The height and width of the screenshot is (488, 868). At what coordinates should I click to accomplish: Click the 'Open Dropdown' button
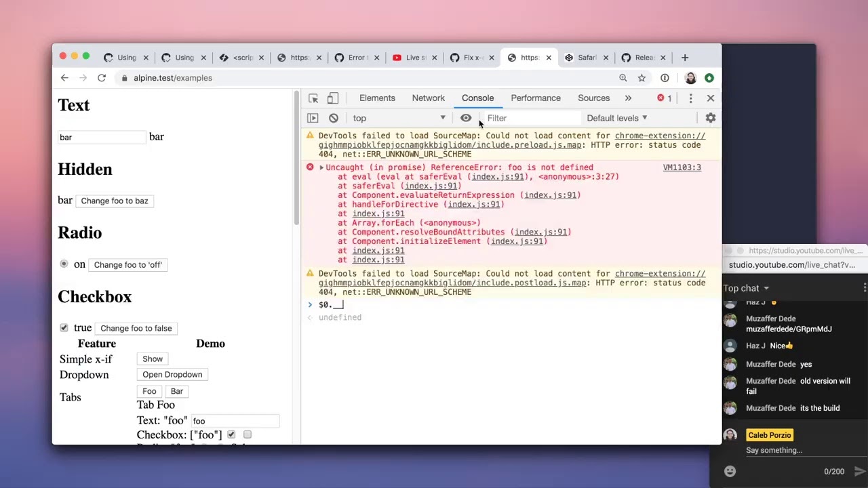[172, 374]
